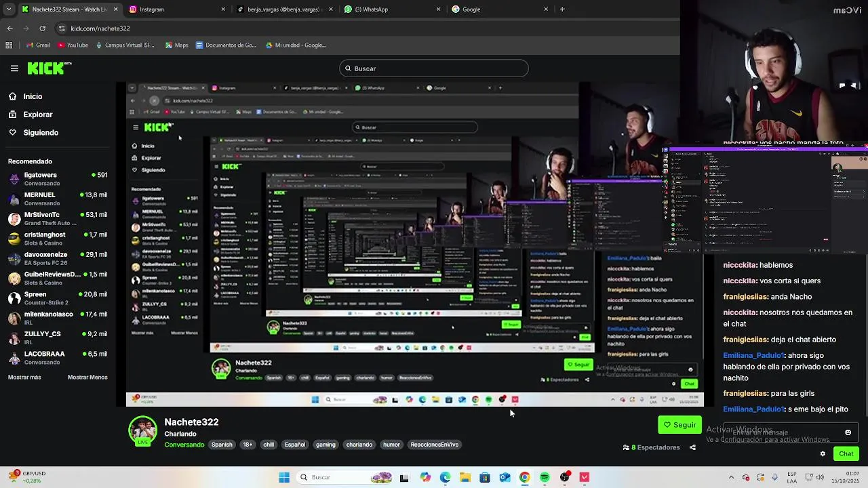Viewport: 868px width, 488px height.
Task: Select the Español tag
Action: (x=295, y=445)
